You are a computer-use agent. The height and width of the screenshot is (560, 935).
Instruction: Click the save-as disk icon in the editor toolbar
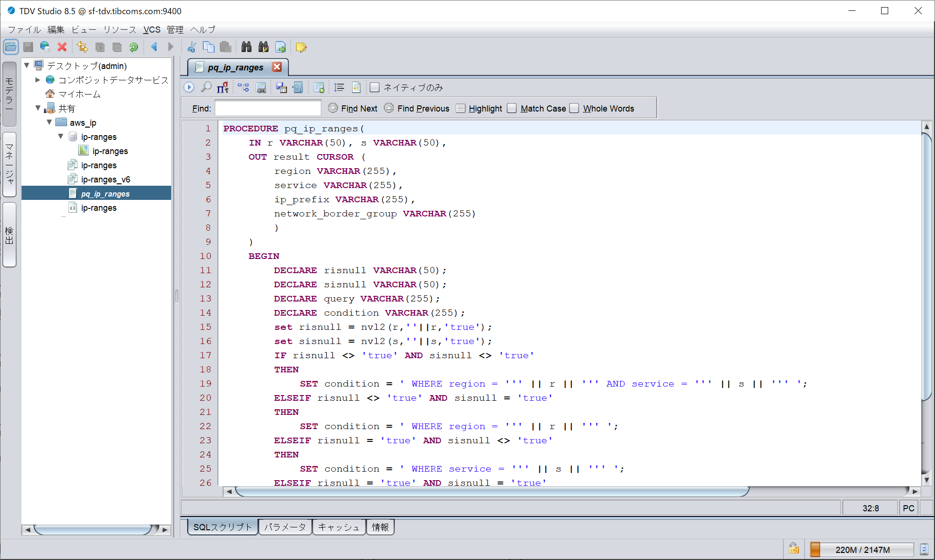point(281,87)
